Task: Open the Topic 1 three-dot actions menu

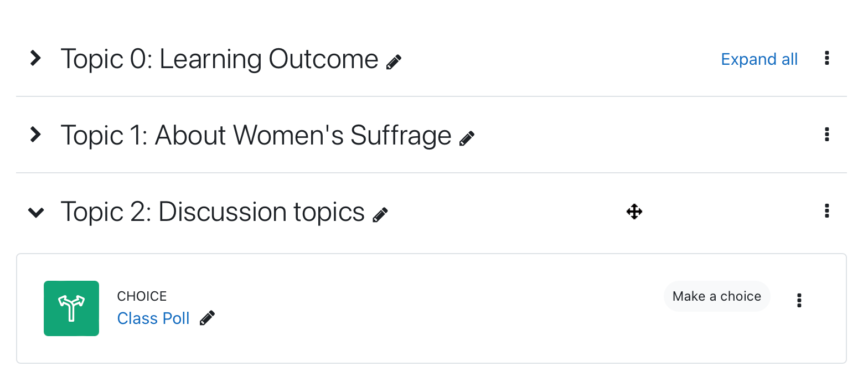Action: [x=827, y=135]
